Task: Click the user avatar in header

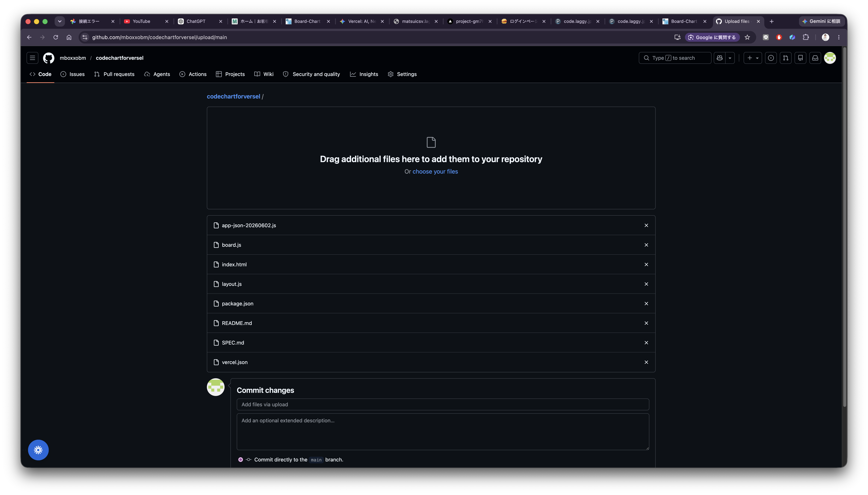Action: pyautogui.click(x=830, y=58)
